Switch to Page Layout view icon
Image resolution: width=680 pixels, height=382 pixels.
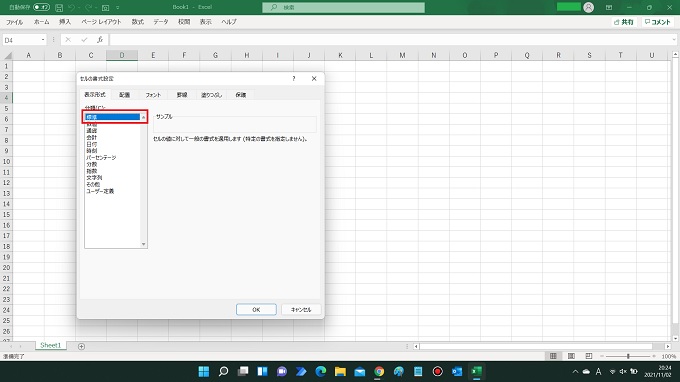[571, 356]
